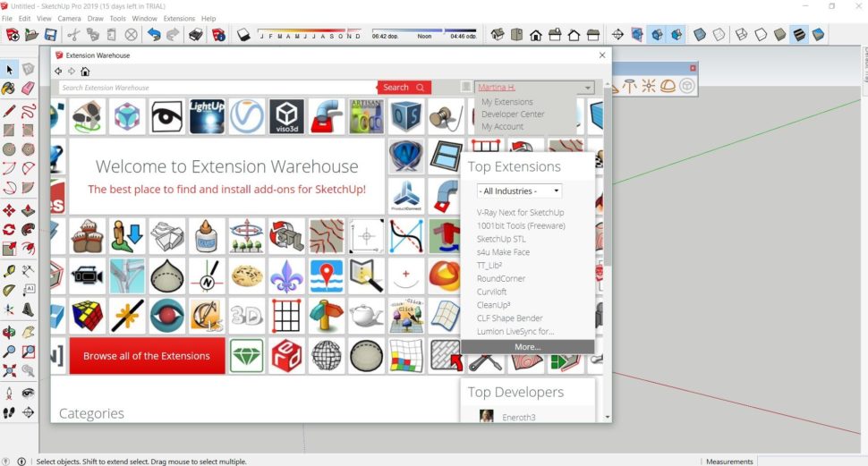Toggle Shaded With Textures style
This screenshot has height=466, width=868.
tap(799, 35)
